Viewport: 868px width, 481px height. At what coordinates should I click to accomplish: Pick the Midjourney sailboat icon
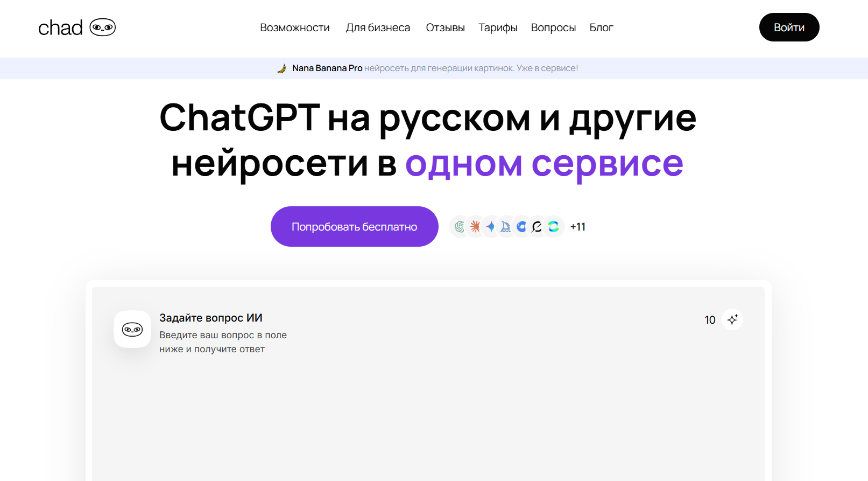tap(506, 227)
